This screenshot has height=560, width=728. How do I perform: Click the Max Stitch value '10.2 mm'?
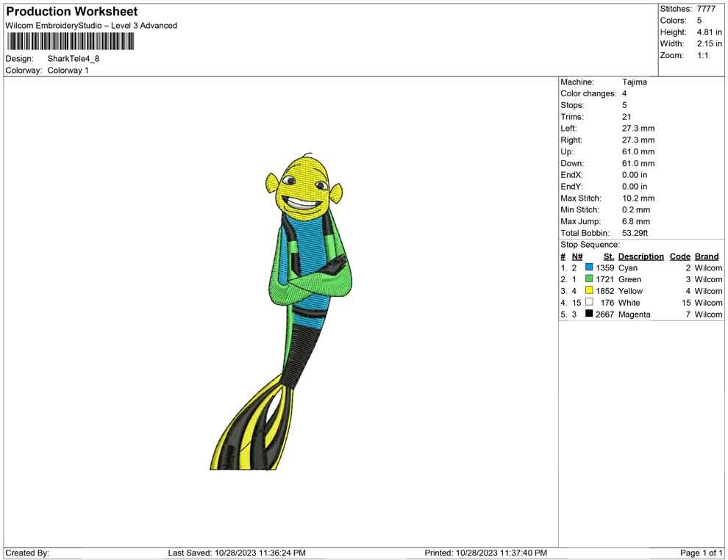(638, 198)
